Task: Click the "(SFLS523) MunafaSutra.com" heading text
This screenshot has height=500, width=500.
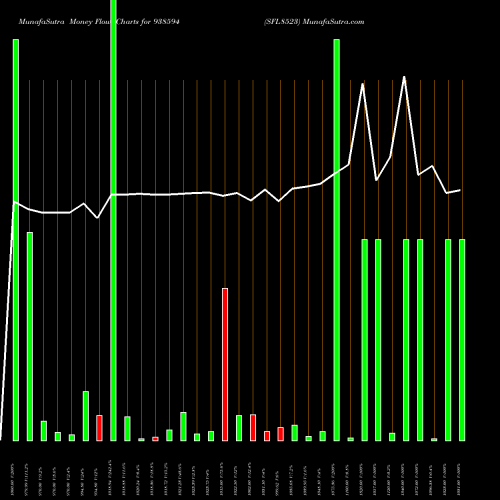Action: (314, 22)
